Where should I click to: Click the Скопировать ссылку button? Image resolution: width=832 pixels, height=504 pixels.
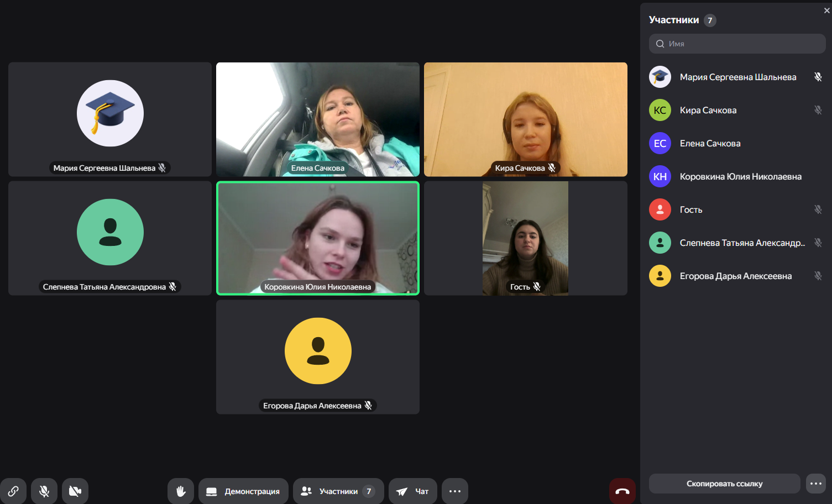click(724, 484)
